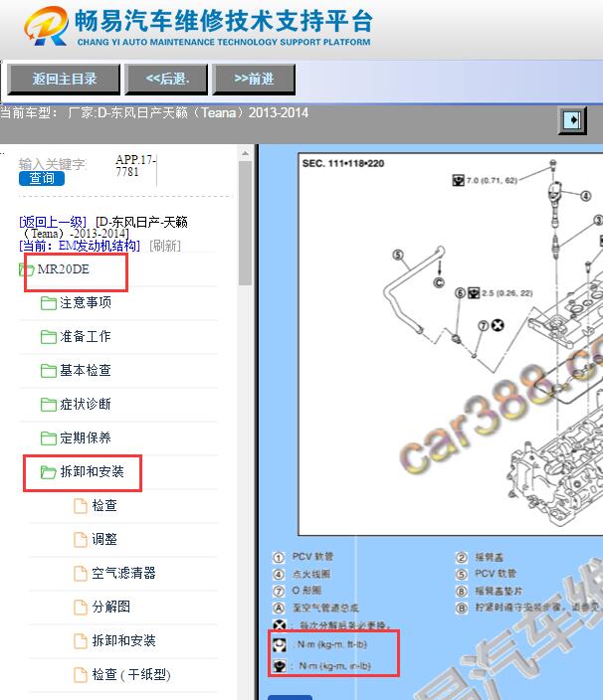Click legend entry A 至空气管道总成

(x=315, y=608)
